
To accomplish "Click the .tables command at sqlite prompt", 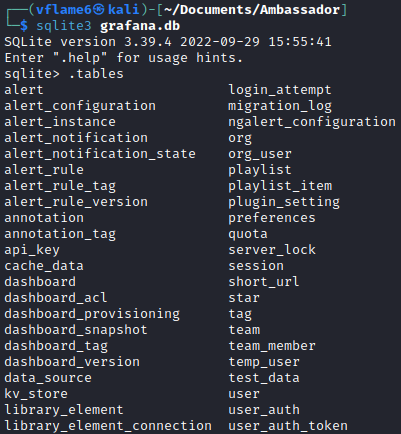I will point(96,74).
